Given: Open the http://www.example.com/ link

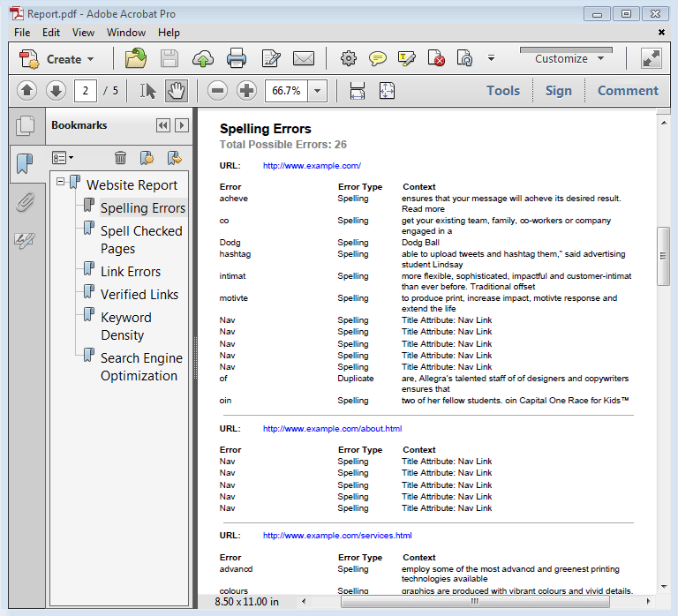Looking at the screenshot, I should click(x=312, y=166).
